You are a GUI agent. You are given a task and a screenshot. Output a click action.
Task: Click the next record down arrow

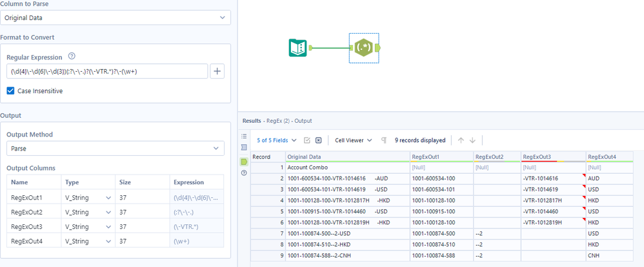(472, 140)
